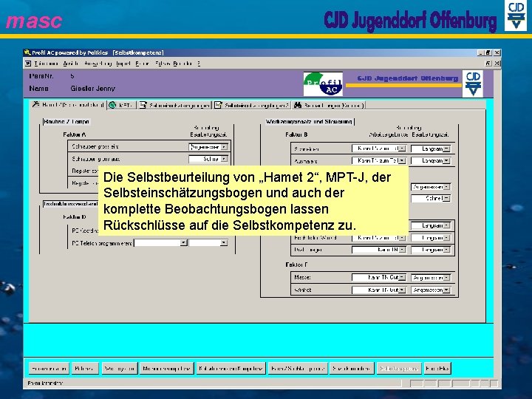Open the Ansicht menu
This screenshot has height=399, width=532.
tap(71, 64)
